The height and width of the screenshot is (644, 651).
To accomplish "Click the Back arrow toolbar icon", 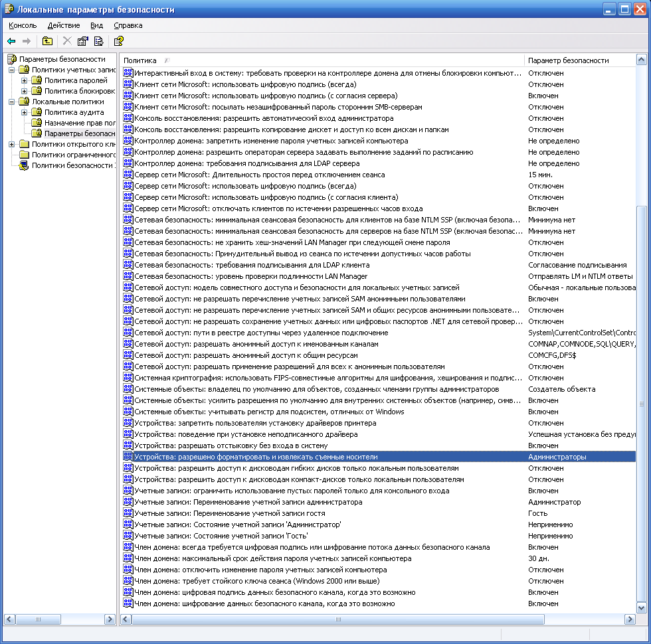I will click(x=11, y=41).
